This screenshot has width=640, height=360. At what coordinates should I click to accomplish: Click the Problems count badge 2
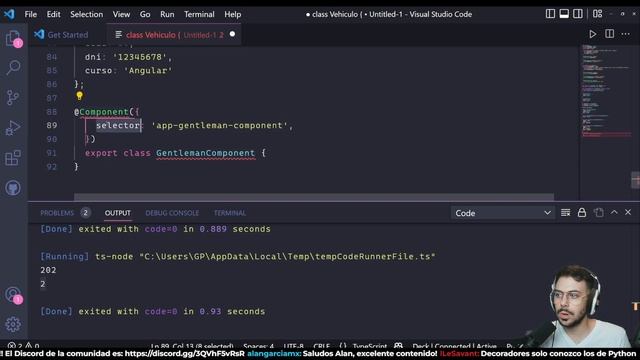tap(85, 213)
